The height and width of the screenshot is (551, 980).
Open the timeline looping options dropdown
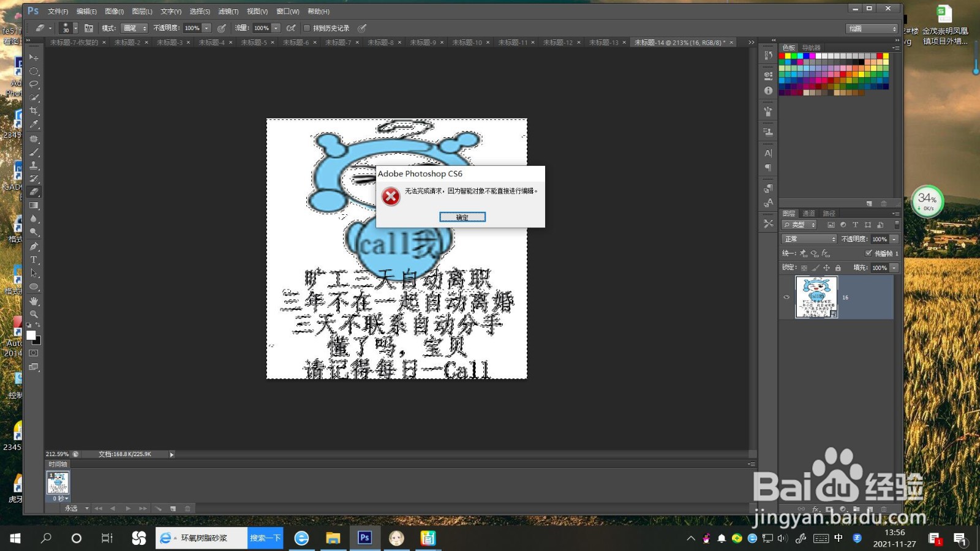[77, 509]
